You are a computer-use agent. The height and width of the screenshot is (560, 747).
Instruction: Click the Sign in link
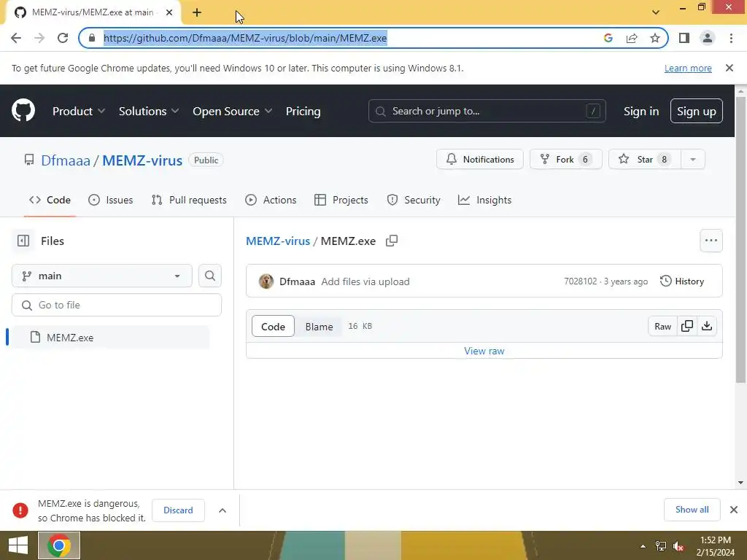pyautogui.click(x=641, y=111)
